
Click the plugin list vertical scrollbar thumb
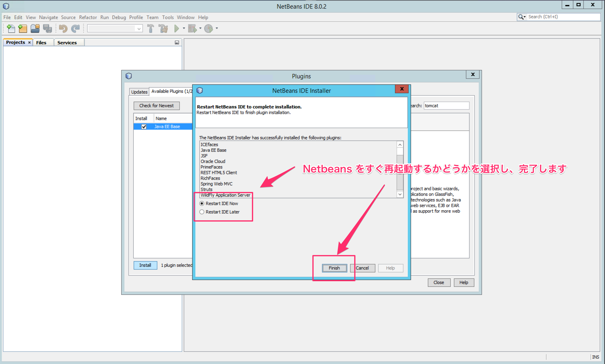pyautogui.click(x=400, y=173)
